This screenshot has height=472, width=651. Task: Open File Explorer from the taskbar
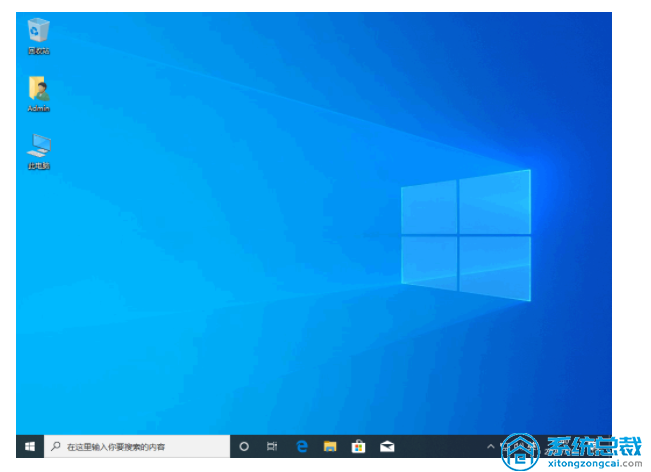pyautogui.click(x=330, y=446)
